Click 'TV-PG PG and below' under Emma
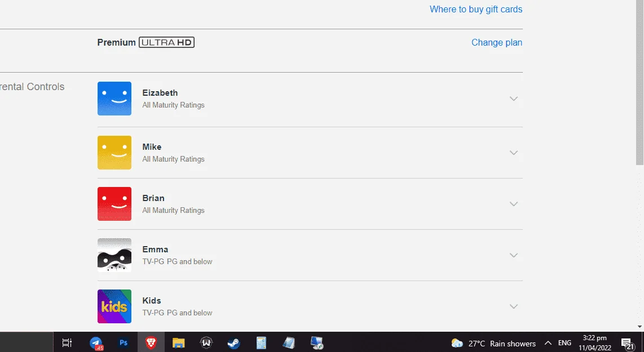The image size is (644, 352). tap(178, 262)
